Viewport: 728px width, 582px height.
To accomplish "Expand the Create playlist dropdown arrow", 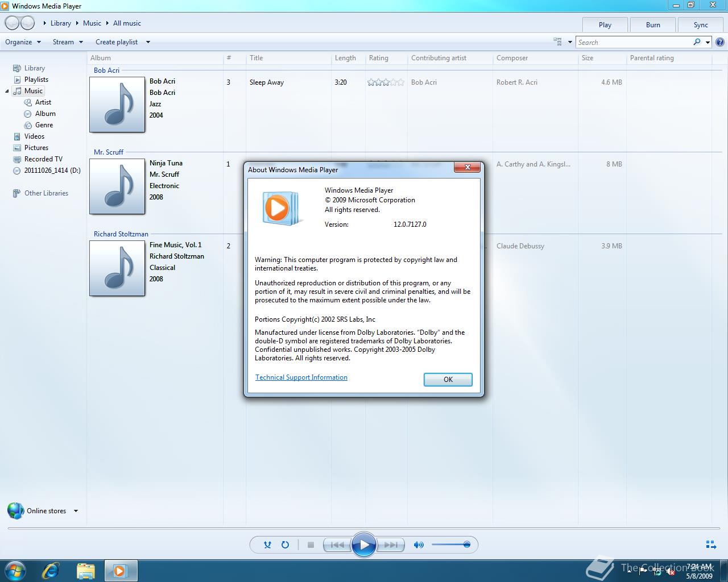I will 148,42.
